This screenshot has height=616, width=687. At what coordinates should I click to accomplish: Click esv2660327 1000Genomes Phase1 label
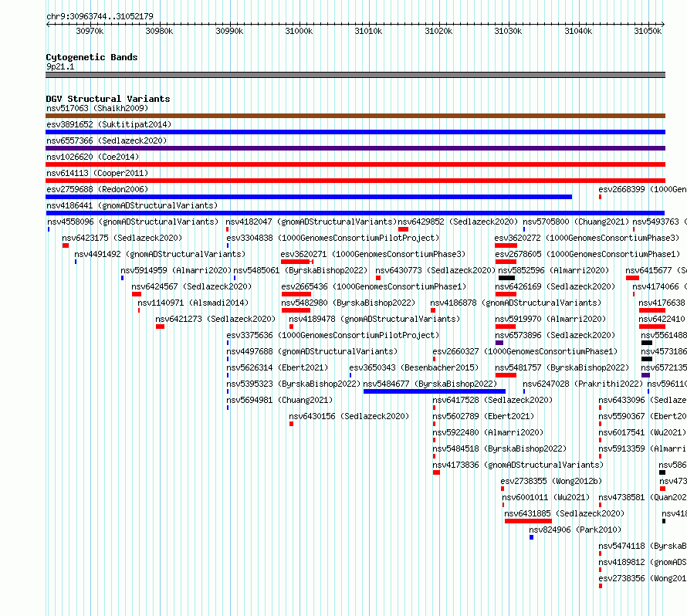click(x=525, y=351)
